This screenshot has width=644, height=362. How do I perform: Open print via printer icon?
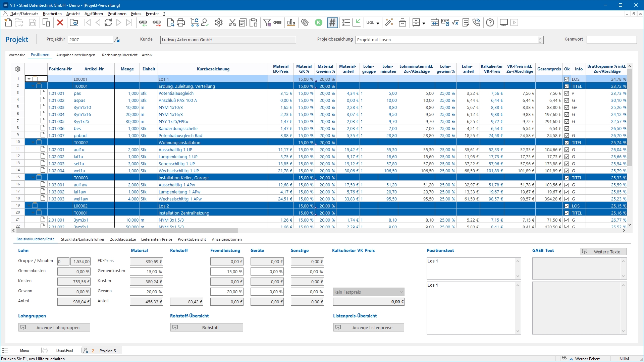(181, 23)
